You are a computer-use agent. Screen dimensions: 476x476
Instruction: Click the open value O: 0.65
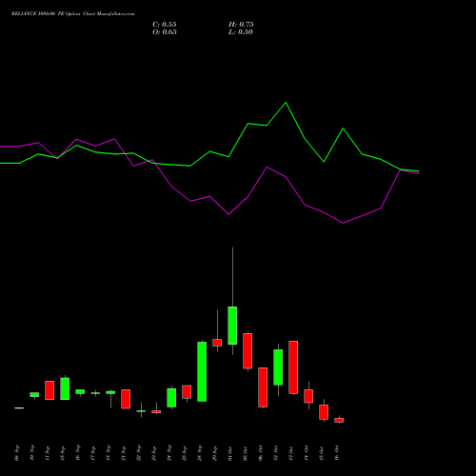click(x=165, y=32)
